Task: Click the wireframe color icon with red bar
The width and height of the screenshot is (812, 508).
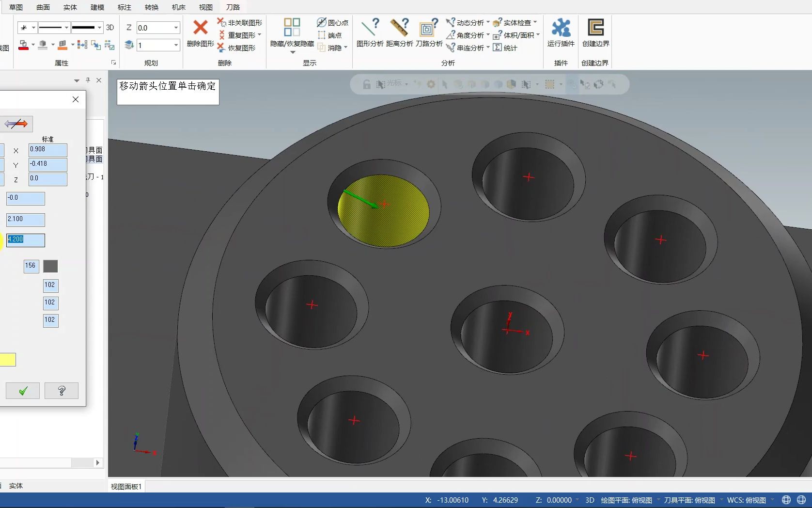Action: pyautogui.click(x=23, y=45)
